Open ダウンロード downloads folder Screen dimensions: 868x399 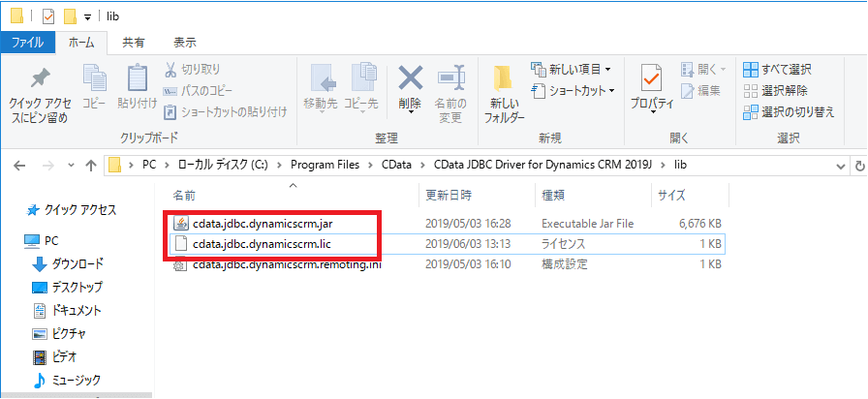click(x=68, y=264)
